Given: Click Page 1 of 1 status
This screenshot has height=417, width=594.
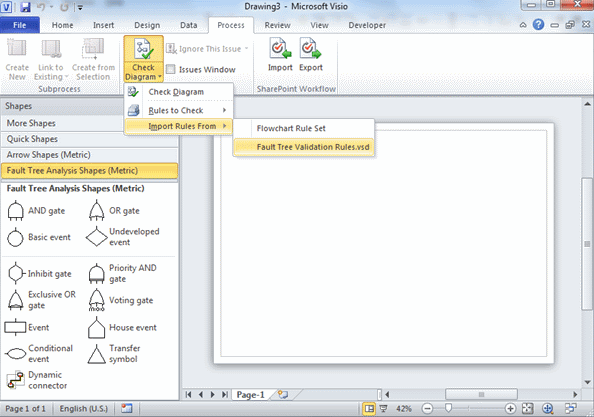Looking at the screenshot, I should click(x=25, y=409).
